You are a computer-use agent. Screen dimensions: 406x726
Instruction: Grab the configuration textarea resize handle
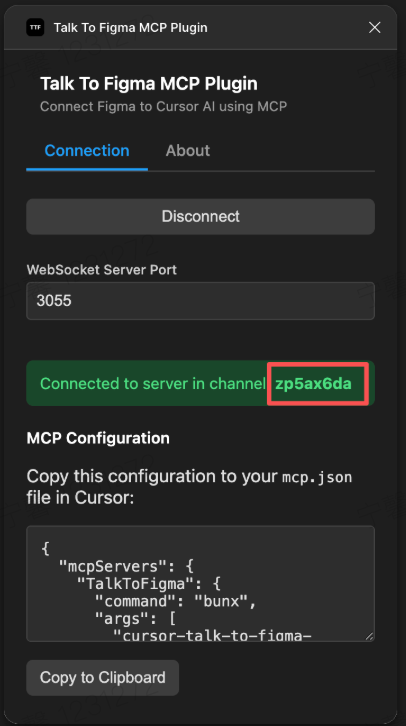(x=369, y=636)
